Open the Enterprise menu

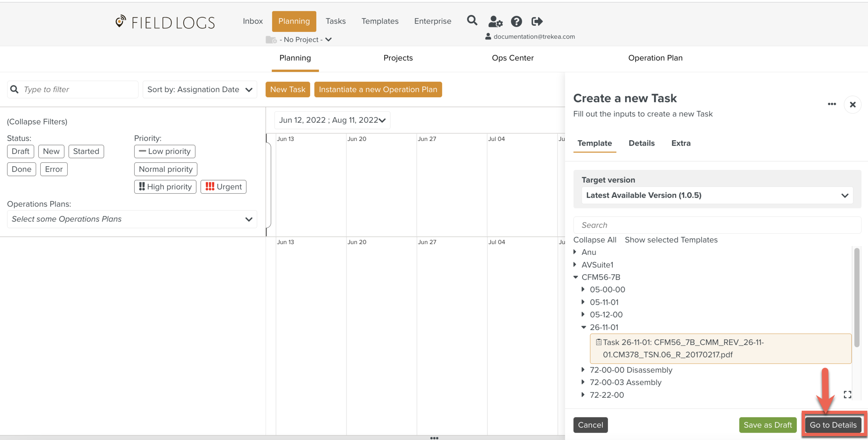coord(433,21)
